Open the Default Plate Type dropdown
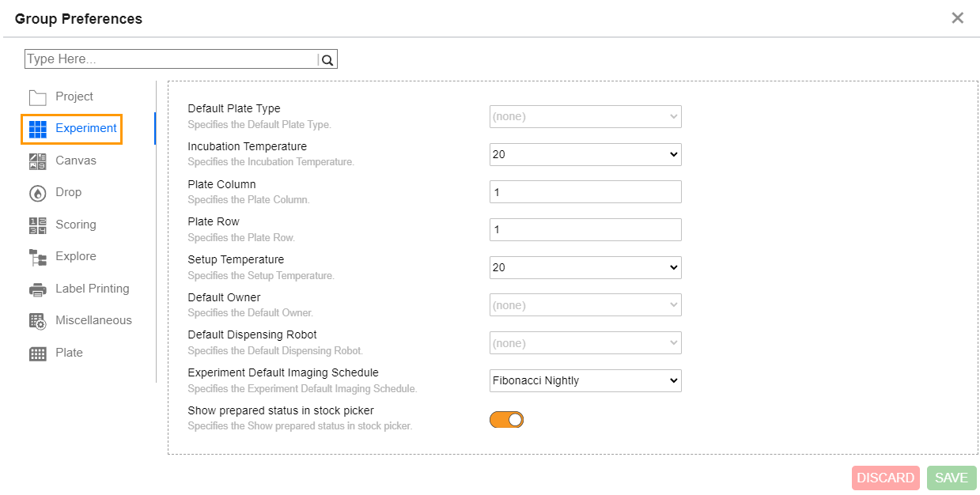Viewport: 980px width, 495px height. 585,116
